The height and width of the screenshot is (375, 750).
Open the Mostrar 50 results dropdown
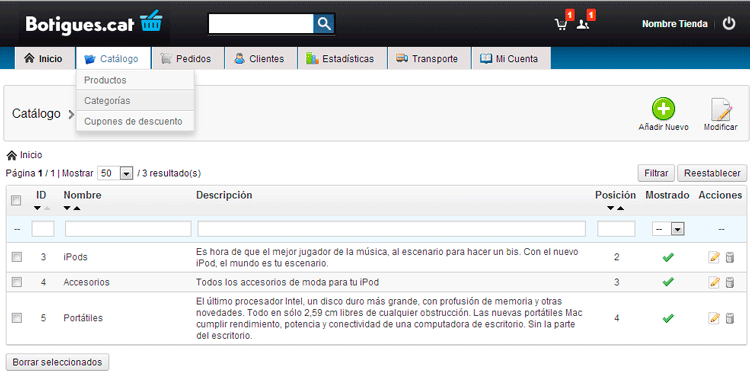click(115, 173)
